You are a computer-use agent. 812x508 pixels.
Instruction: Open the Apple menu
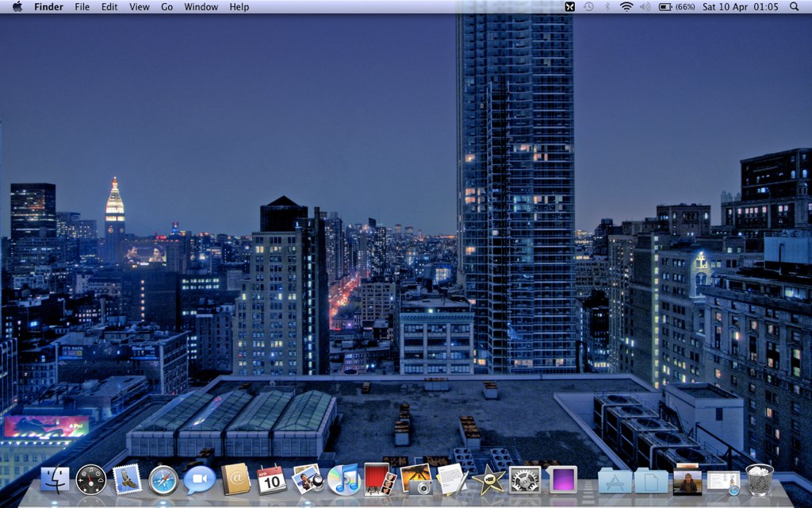(17, 7)
